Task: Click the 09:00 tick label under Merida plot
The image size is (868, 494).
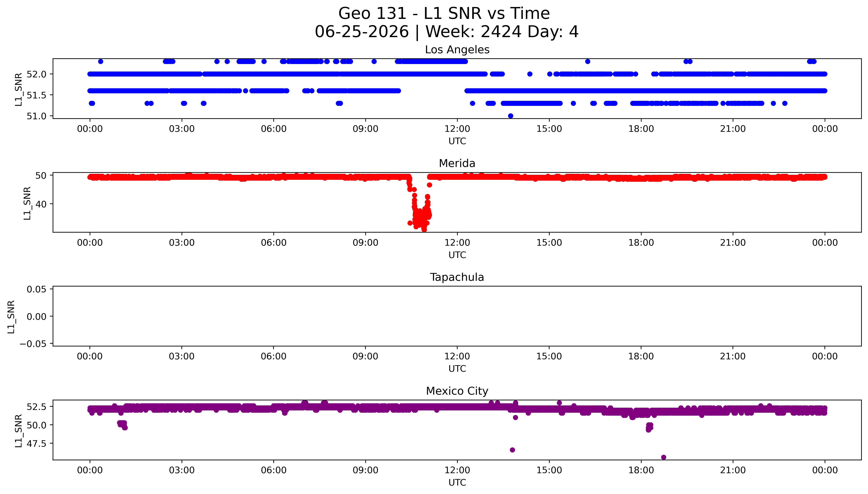Action: [365, 243]
